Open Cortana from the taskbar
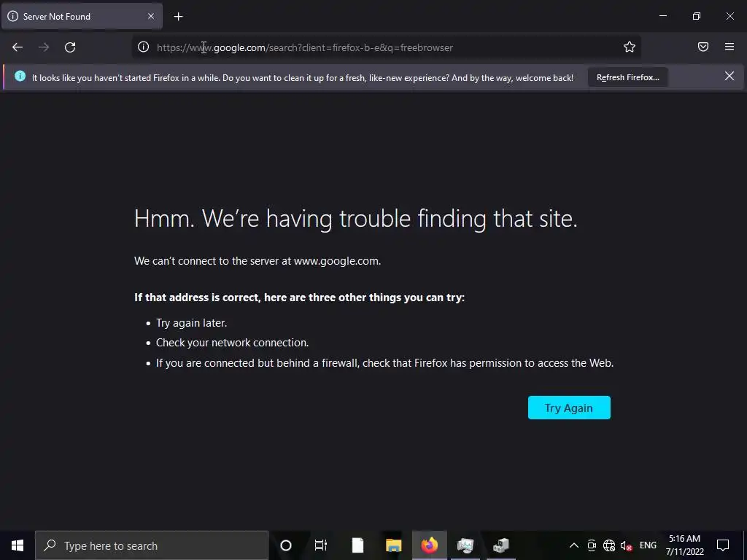Viewport: 747px width, 560px height. (x=286, y=545)
